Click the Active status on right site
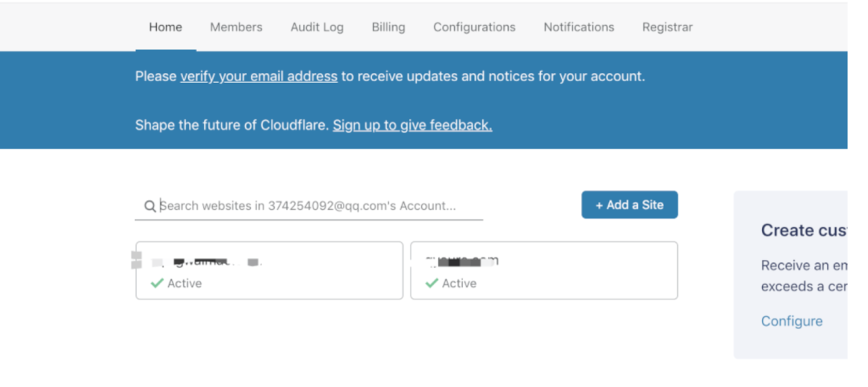Viewport: 868px width, 387px height. 460,283
